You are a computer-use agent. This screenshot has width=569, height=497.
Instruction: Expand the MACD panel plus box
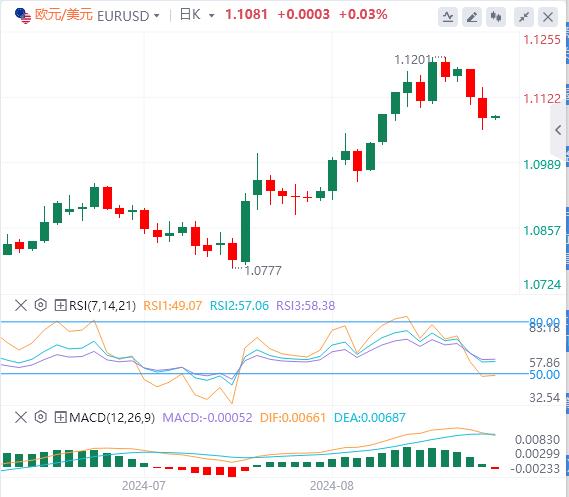click(x=60, y=417)
